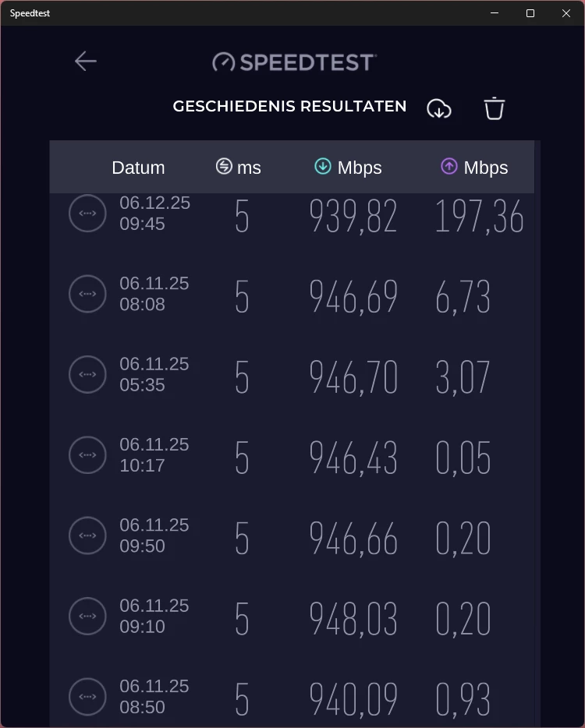Sort results by Datum column header
This screenshot has height=728, width=585.
pos(138,168)
